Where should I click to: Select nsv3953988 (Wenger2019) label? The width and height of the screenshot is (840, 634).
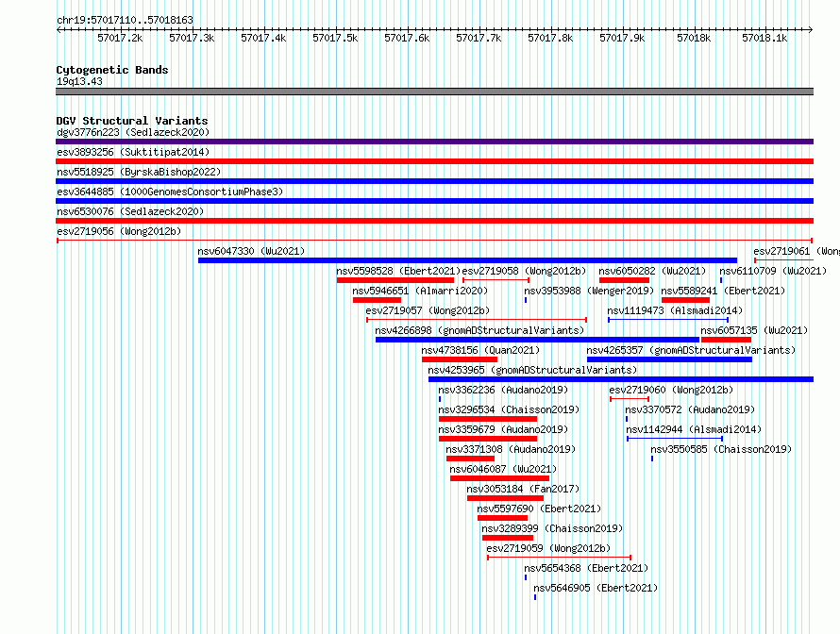589,291
